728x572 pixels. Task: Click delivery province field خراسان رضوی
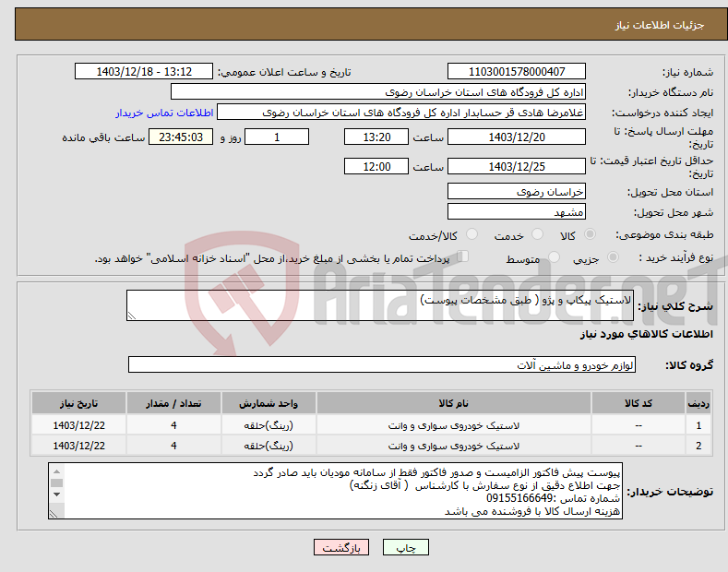point(517,191)
